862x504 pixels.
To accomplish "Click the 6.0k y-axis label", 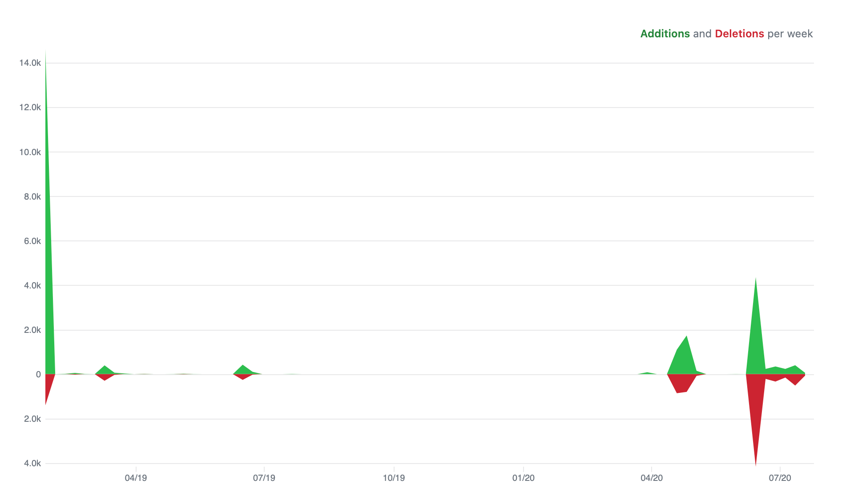I will [x=32, y=241].
